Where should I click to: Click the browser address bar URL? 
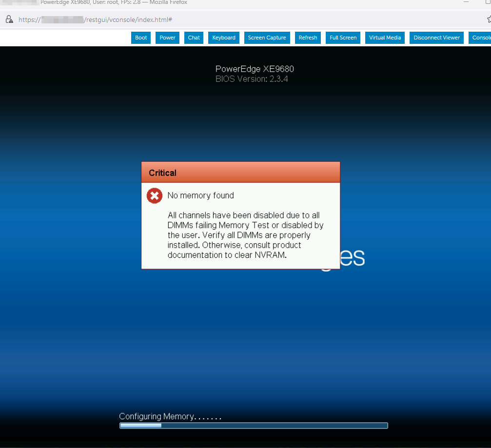point(95,19)
